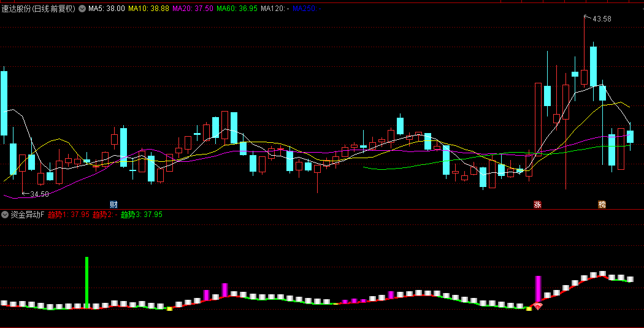644x328 pixels.
Task: Click the MA10: 38.88 label
Action: click(x=148, y=8)
